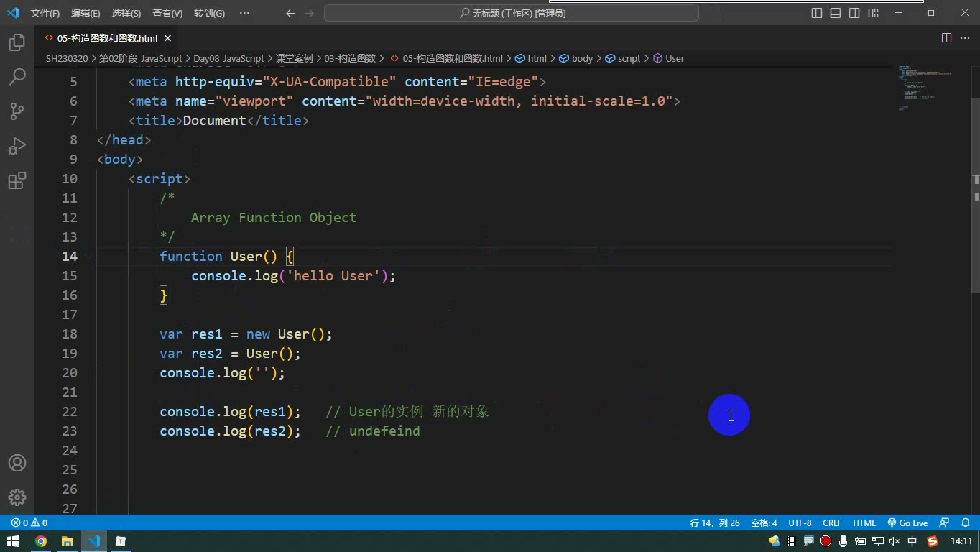Click the vertical scrollbar in editor
This screenshot has height=552, width=980.
click(976, 194)
